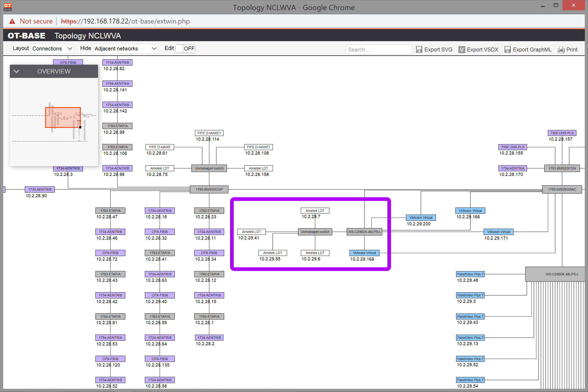Select the Ametek LDT node 10.2.28.158
The width and height of the screenshot is (588, 392).
pyautogui.click(x=258, y=168)
